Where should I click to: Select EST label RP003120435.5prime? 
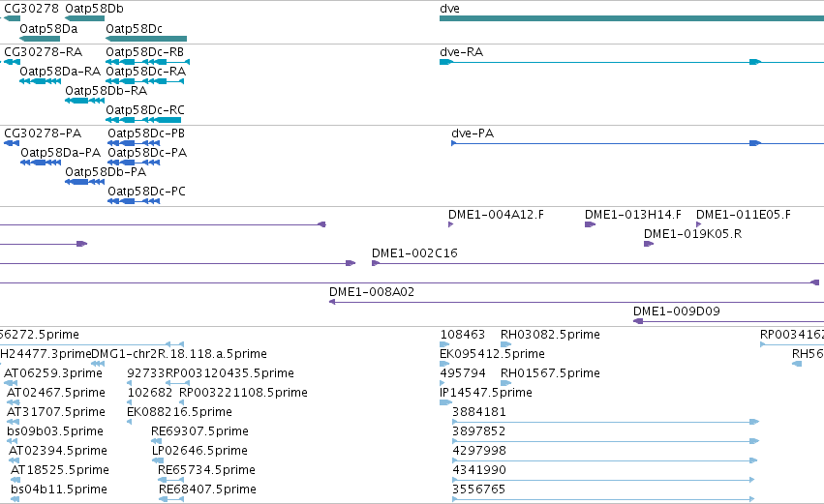[x=229, y=373]
